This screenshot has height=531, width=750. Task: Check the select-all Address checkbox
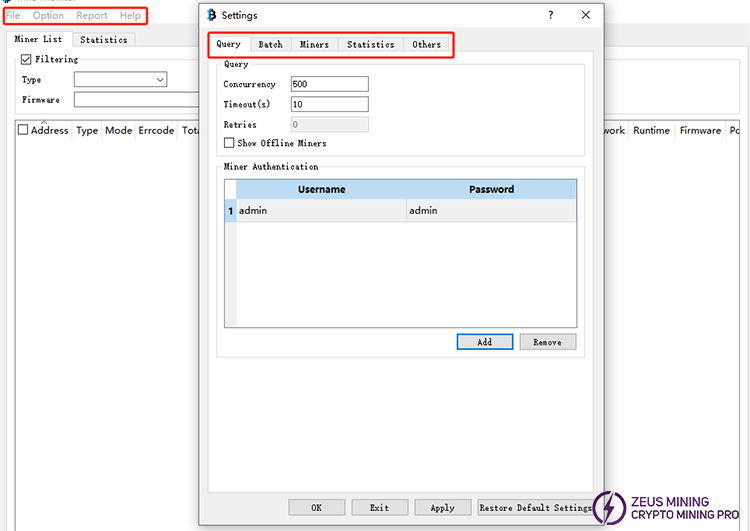pyautogui.click(x=23, y=130)
